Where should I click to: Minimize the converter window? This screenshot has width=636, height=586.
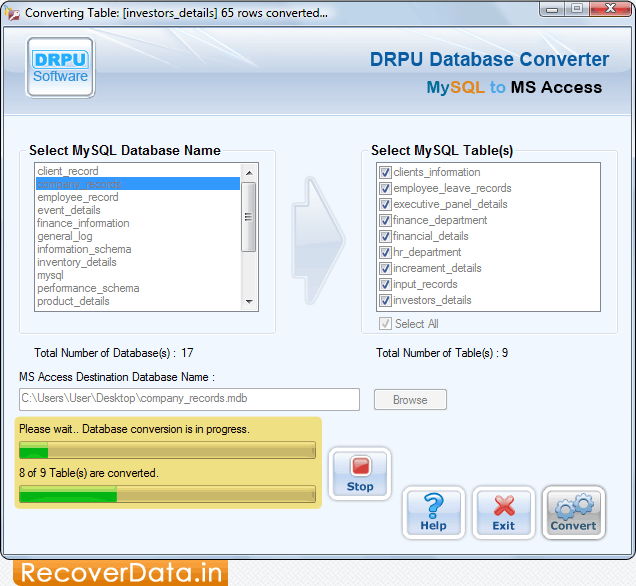click(552, 9)
